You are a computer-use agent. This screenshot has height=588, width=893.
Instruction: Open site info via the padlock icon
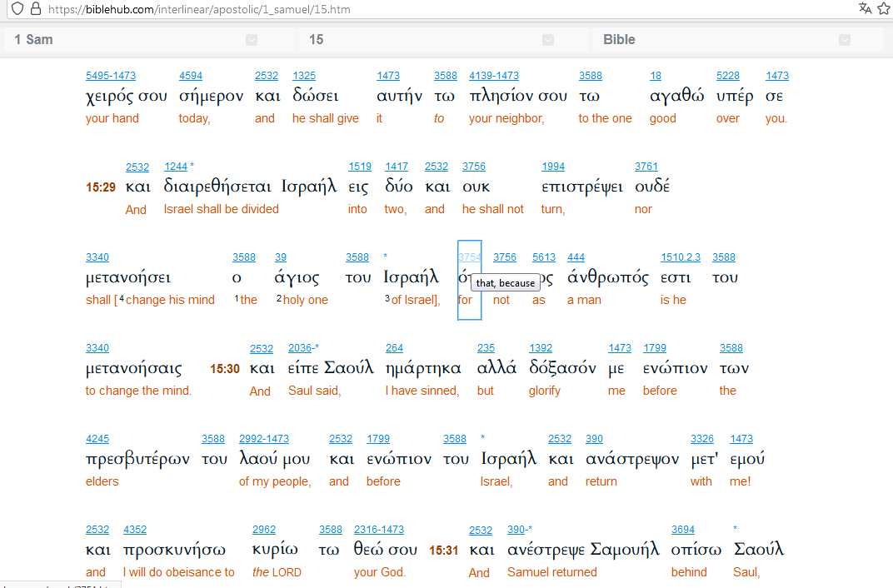coord(36,8)
